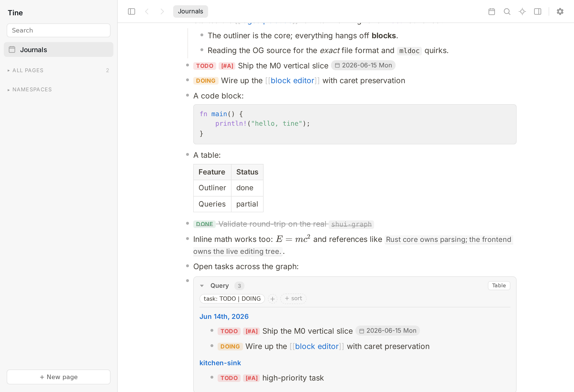574x392 pixels.
Task: Click the Tine graph title
Action: coord(15,13)
